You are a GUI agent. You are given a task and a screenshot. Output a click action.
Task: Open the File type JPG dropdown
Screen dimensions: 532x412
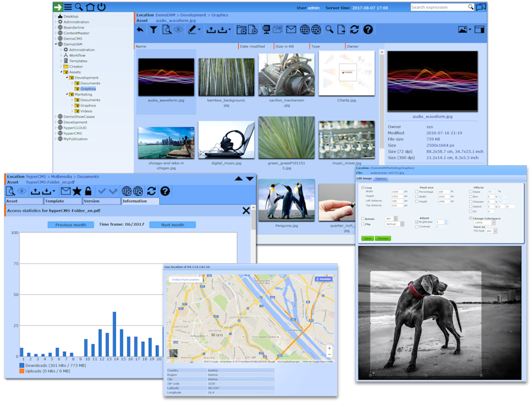click(x=491, y=231)
